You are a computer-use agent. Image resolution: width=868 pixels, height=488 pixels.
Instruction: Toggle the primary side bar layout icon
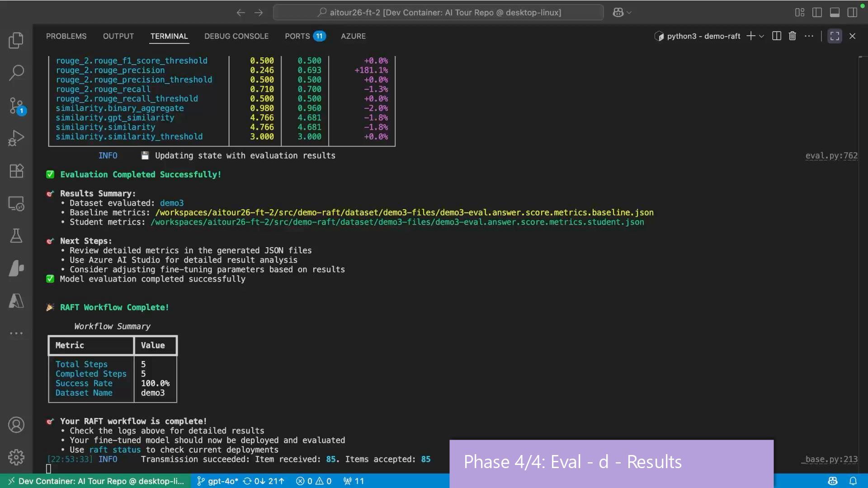(817, 13)
